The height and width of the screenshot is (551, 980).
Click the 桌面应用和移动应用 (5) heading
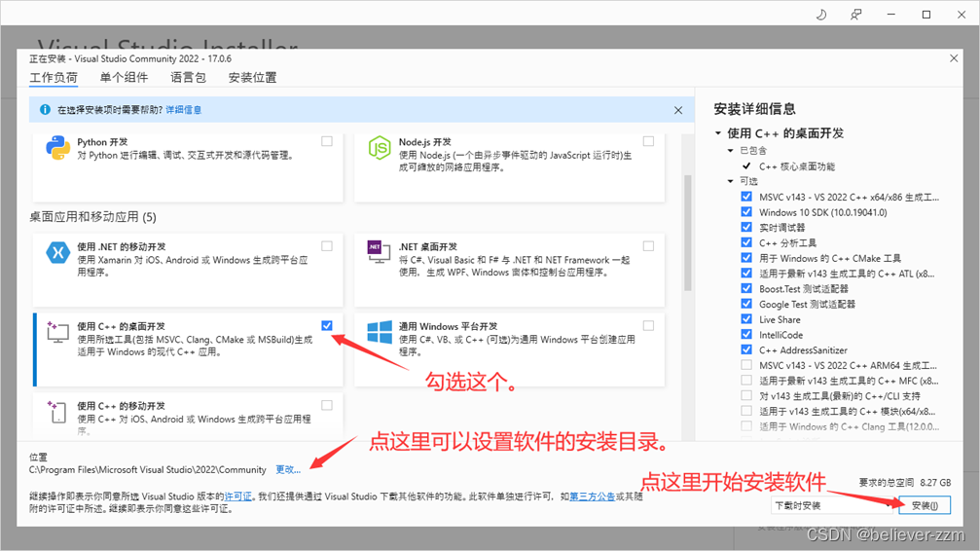93,217
